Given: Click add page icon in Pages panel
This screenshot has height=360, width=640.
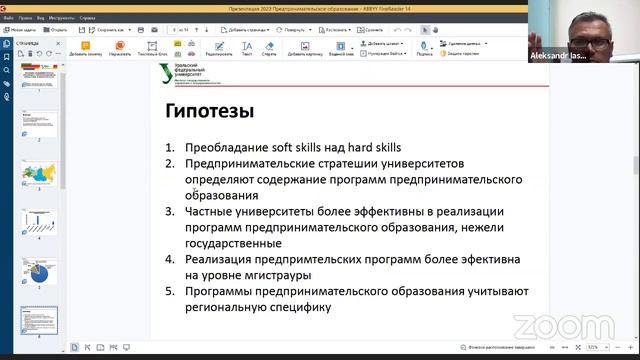Looking at the screenshot, I should (20, 53).
